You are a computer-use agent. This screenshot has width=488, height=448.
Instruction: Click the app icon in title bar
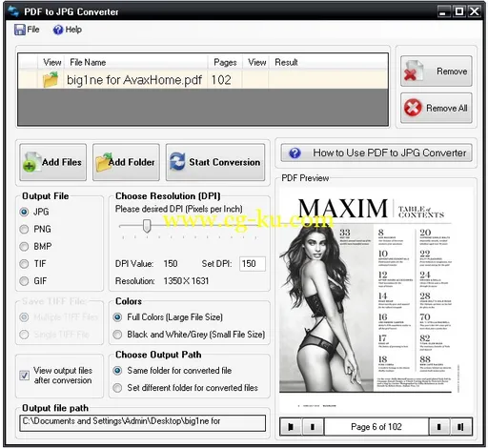[13, 11]
